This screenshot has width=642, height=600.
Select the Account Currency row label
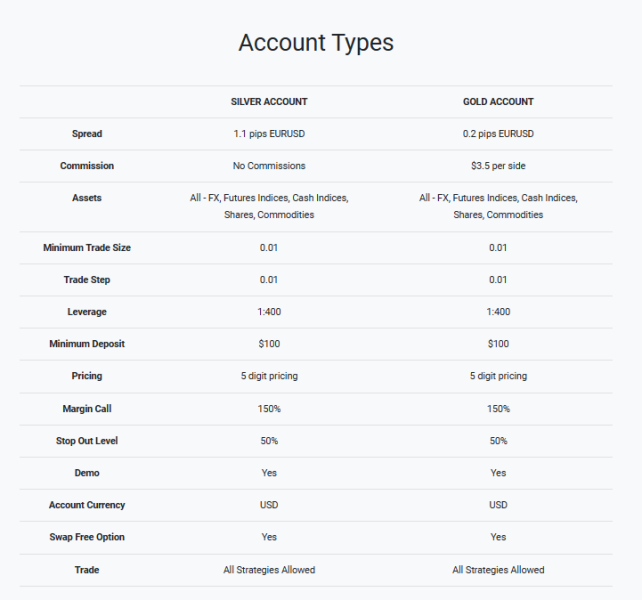pos(87,505)
